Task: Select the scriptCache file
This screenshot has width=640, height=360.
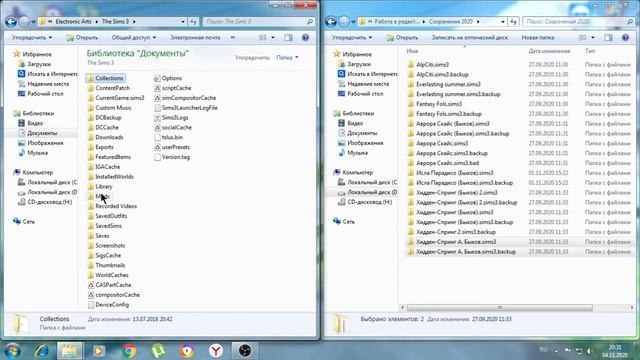Action: pos(172,88)
